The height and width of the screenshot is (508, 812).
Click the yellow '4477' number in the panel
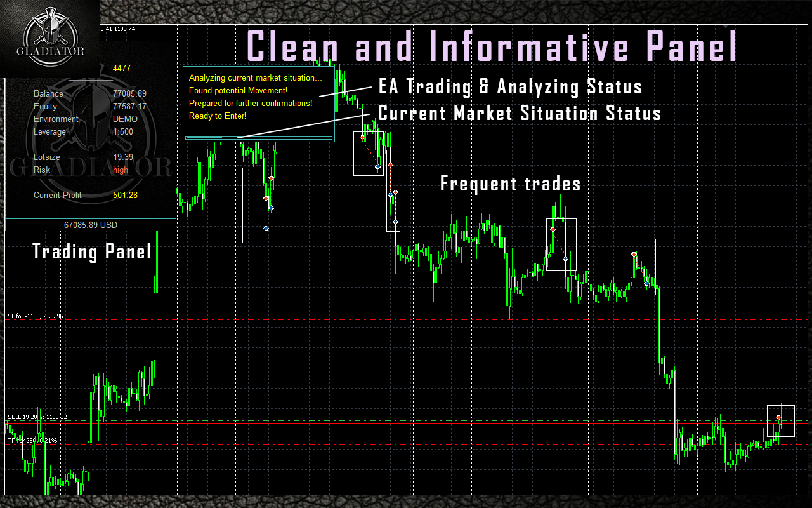[x=122, y=69]
